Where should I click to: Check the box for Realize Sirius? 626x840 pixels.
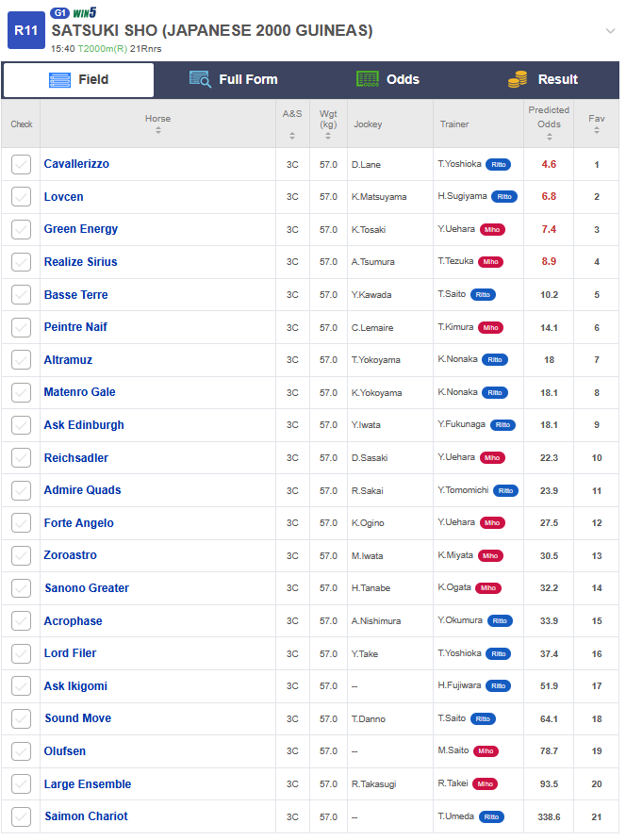tap(21, 262)
